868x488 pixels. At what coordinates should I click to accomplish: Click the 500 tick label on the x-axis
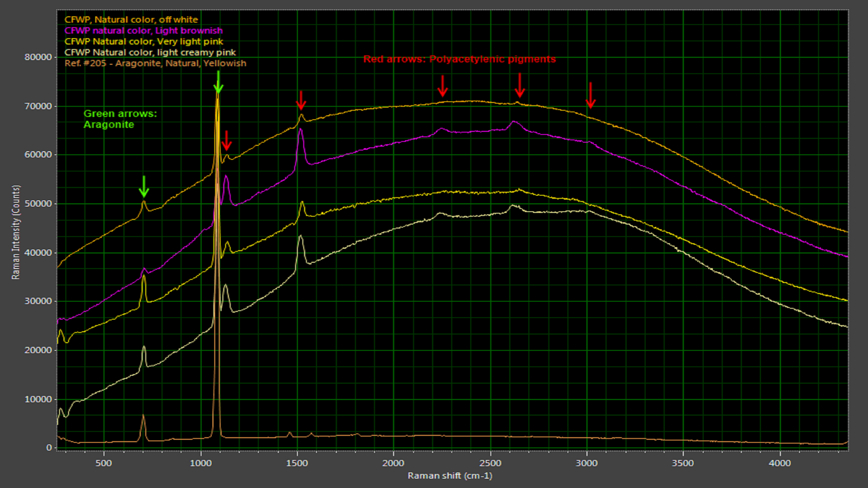103,463
